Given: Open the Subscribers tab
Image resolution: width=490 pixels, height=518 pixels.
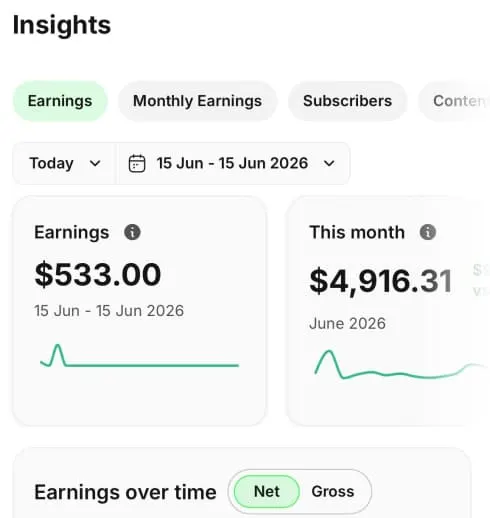Looking at the screenshot, I should point(347,101).
